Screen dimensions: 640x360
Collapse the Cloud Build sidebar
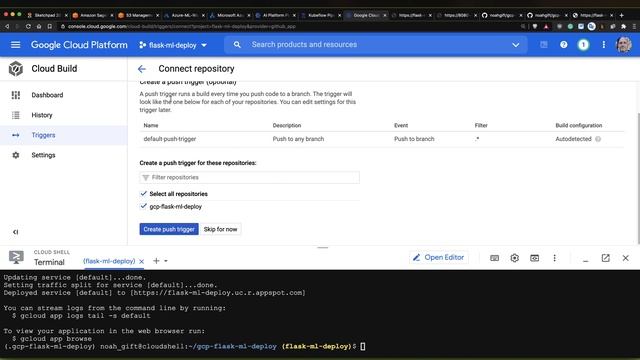(16, 232)
